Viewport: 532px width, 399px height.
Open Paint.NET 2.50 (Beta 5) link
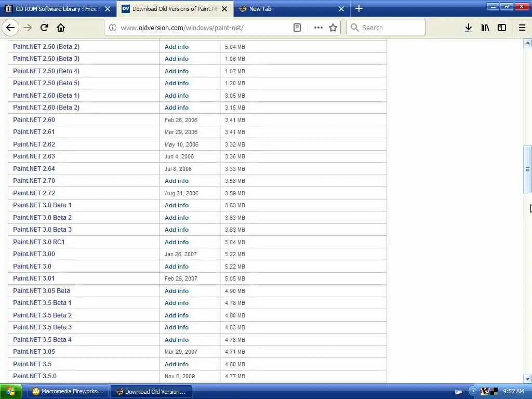click(x=46, y=83)
